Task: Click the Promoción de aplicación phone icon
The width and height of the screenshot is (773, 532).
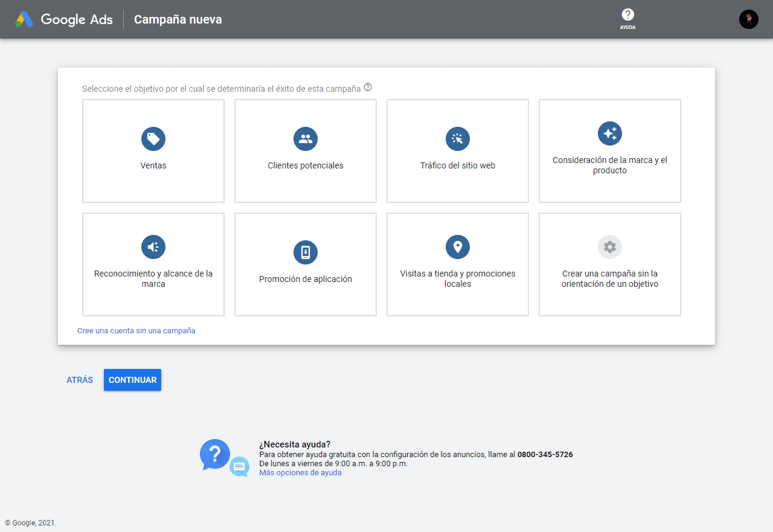Action: coord(305,252)
